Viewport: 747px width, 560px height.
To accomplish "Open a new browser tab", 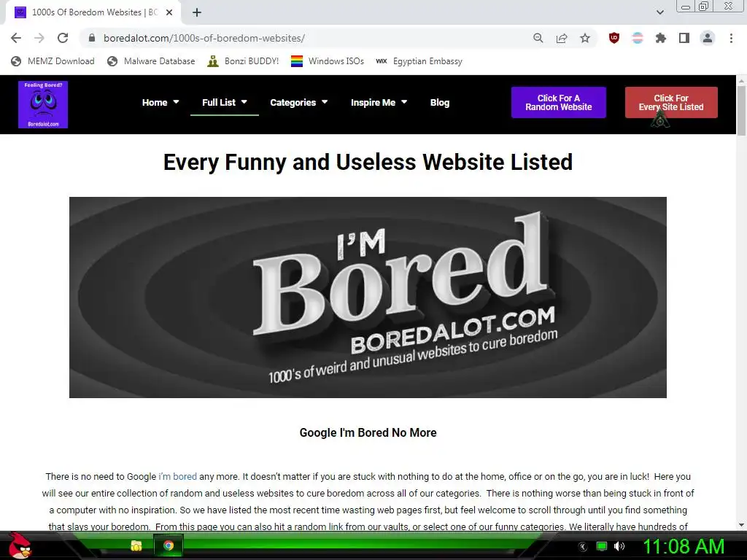I will point(197,13).
